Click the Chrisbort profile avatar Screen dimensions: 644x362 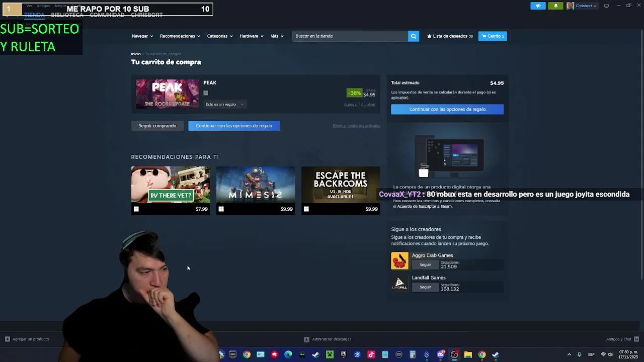pos(570,6)
